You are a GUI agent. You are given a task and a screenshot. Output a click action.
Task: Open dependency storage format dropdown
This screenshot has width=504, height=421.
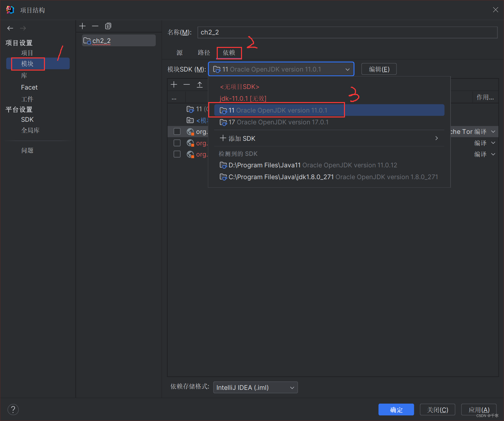(x=255, y=388)
